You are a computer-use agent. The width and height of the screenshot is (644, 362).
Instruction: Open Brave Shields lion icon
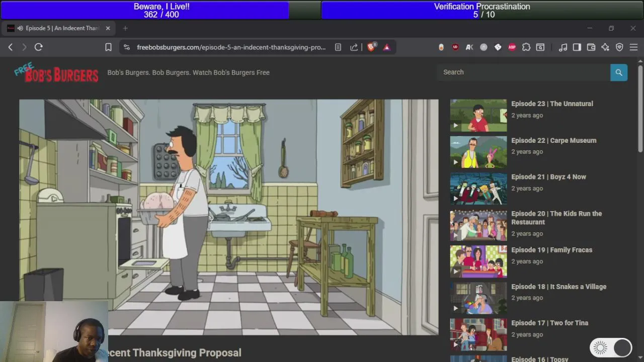coord(371,47)
